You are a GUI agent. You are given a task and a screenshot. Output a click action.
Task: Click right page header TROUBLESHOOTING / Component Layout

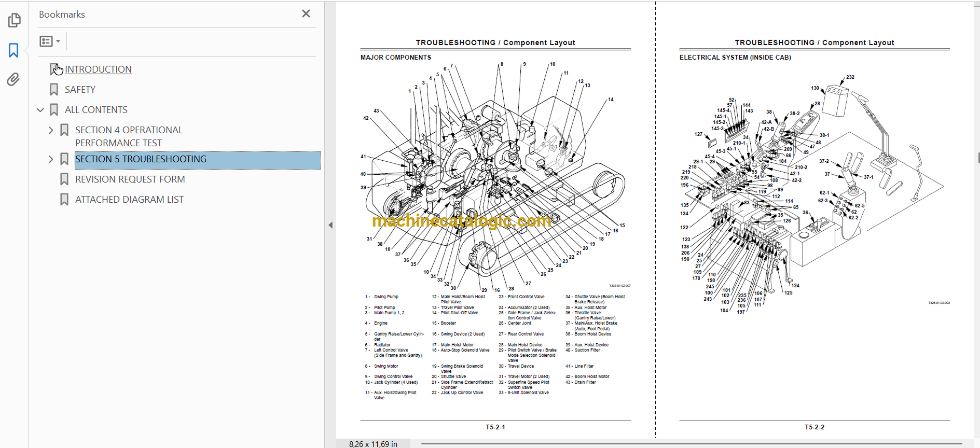[x=815, y=43]
